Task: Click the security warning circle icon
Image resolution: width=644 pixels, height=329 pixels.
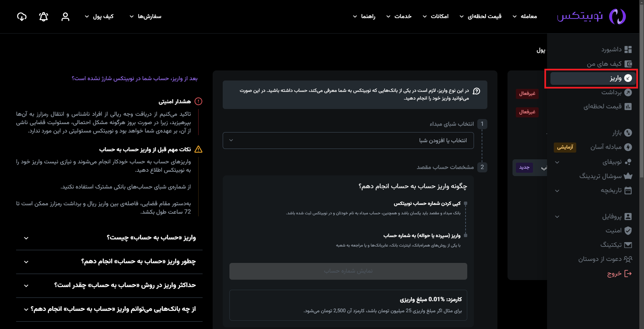Action: 199,101
